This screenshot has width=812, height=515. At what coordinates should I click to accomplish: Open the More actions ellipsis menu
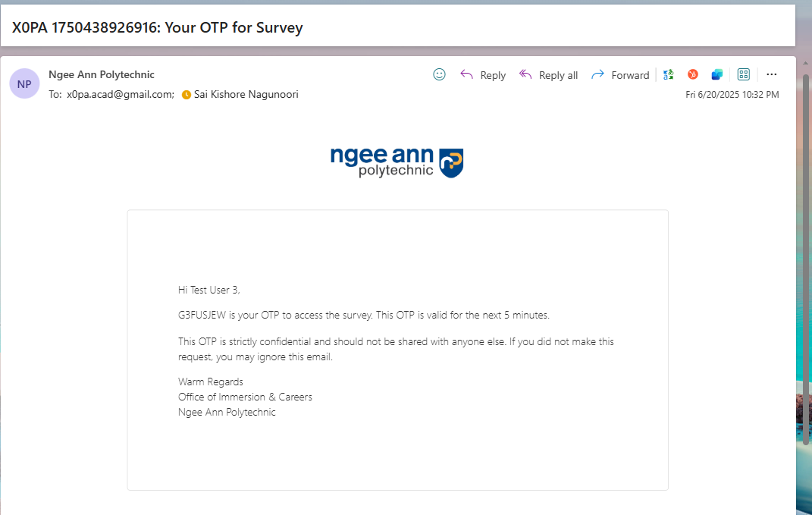coord(771,74)
